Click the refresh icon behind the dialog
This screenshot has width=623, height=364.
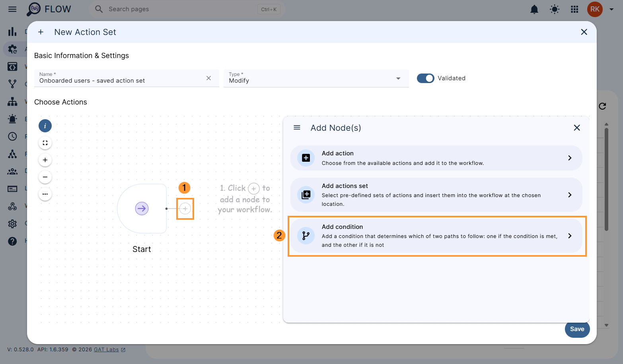pyautogui.click(x=602, y=106)
